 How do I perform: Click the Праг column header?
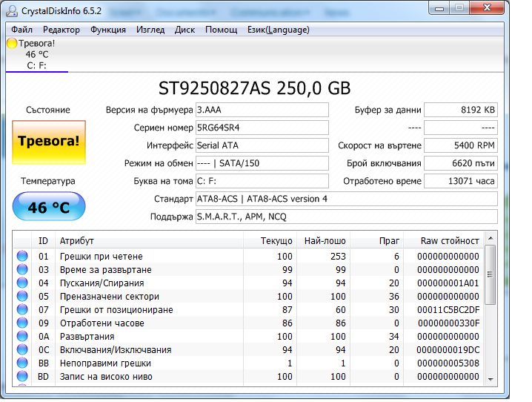376,241
